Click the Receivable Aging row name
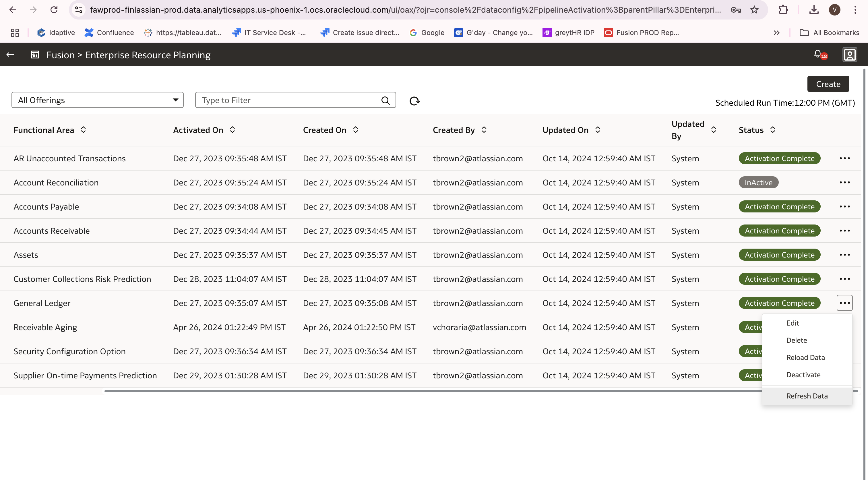Screen dimensions: 868x480 45,327
